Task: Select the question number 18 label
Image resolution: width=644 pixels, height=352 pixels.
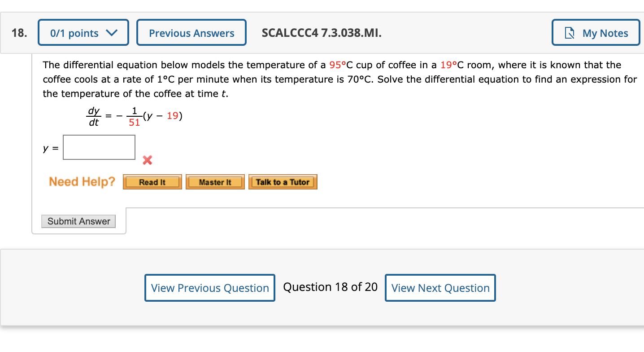Action: click(x=18, y=33)
